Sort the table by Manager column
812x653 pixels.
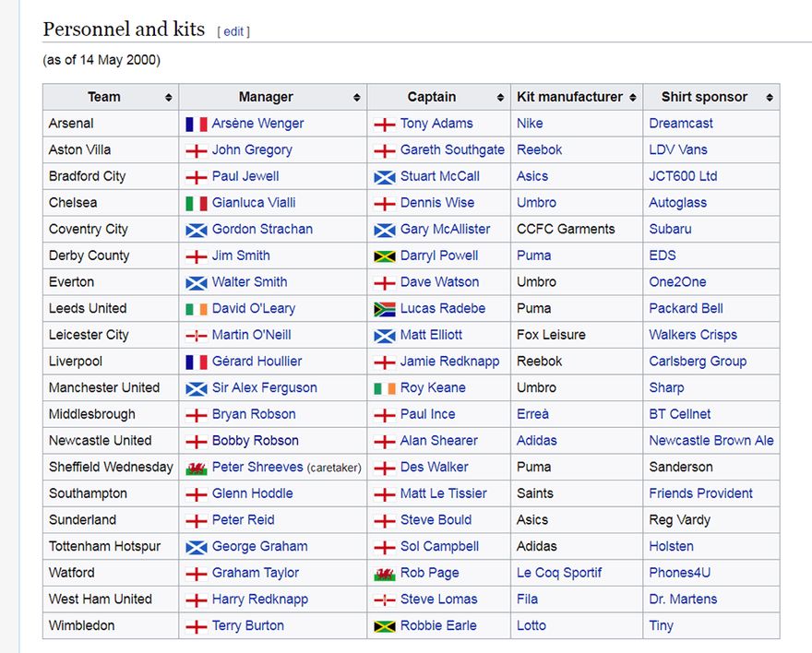(x=356, y=97)
